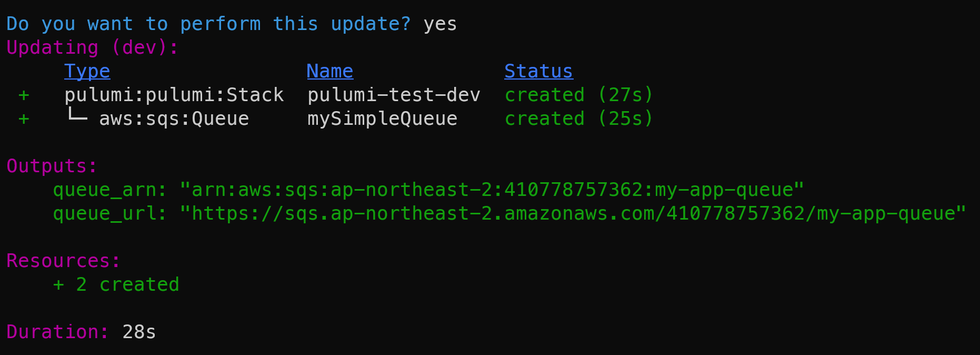The image size is (980, 355).
Task: Click the queue_arn output value
Action: point(492,190)
